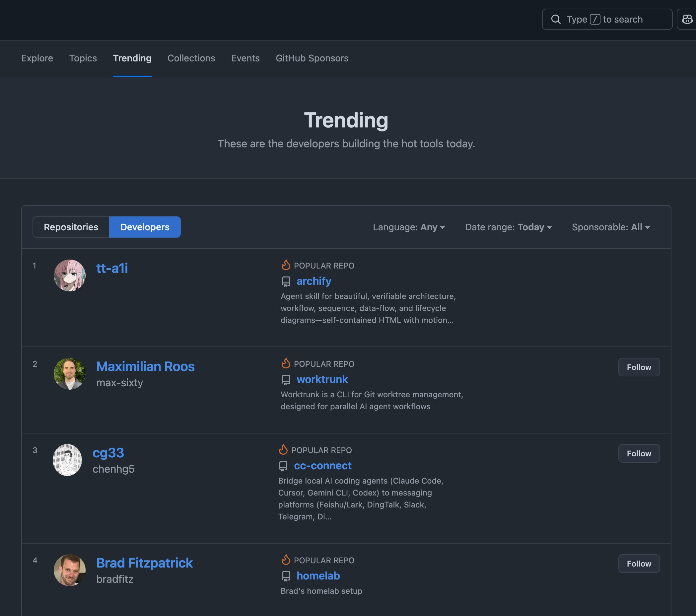
Task: Select the Developers toggle
Action: tap(145, 227)
